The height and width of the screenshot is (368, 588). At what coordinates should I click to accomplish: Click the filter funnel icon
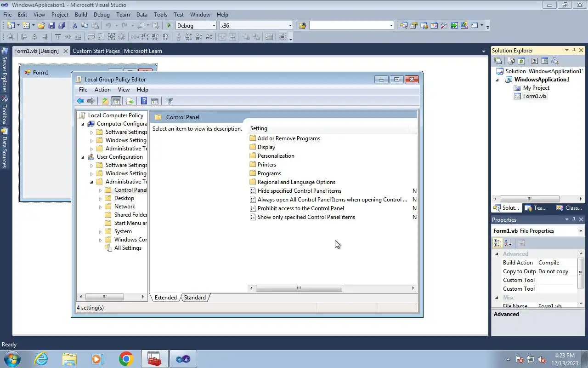(169, 101)
